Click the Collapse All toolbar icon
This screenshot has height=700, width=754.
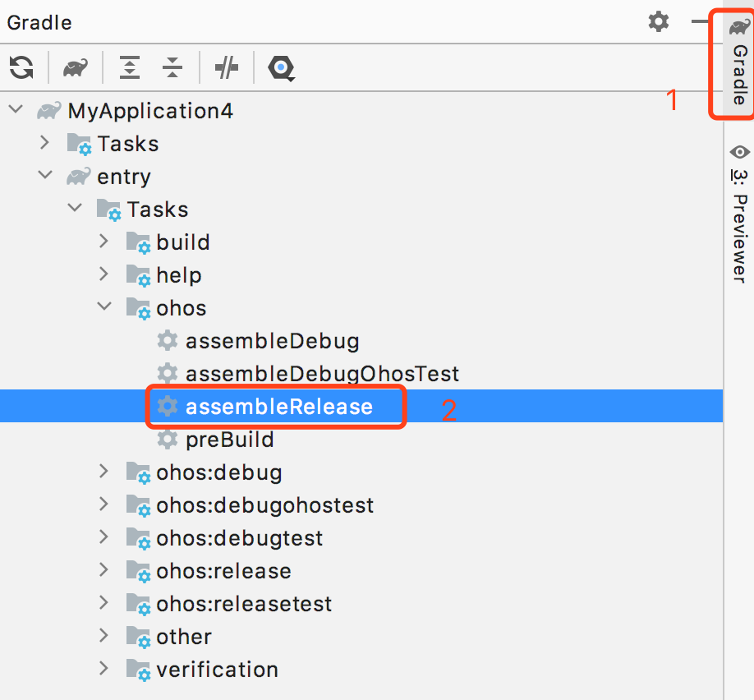point(172,67)
